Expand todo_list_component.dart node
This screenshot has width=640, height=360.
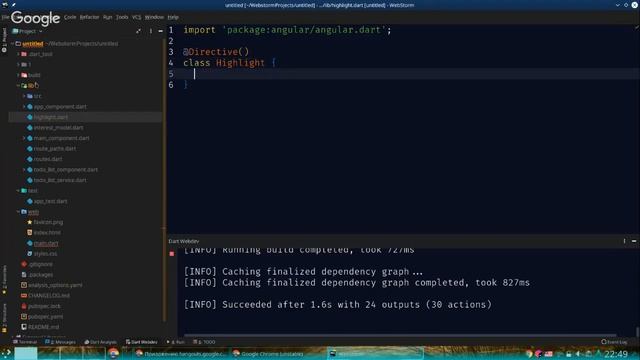tap(24, 170)
